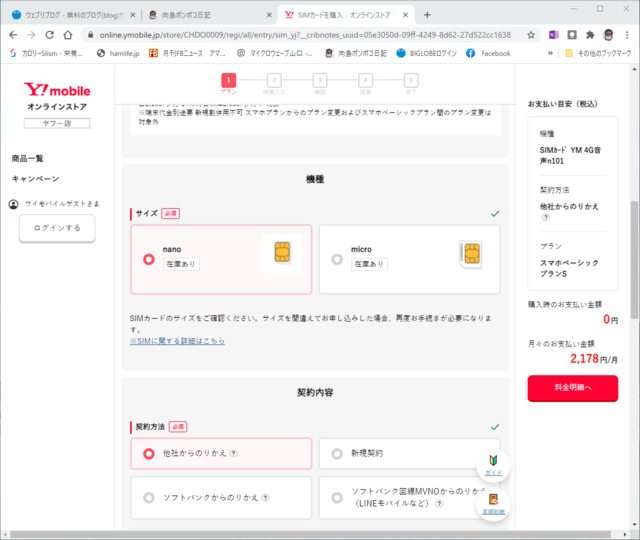Click help icon beside LINEモバイルなど text

coord(439,503)
